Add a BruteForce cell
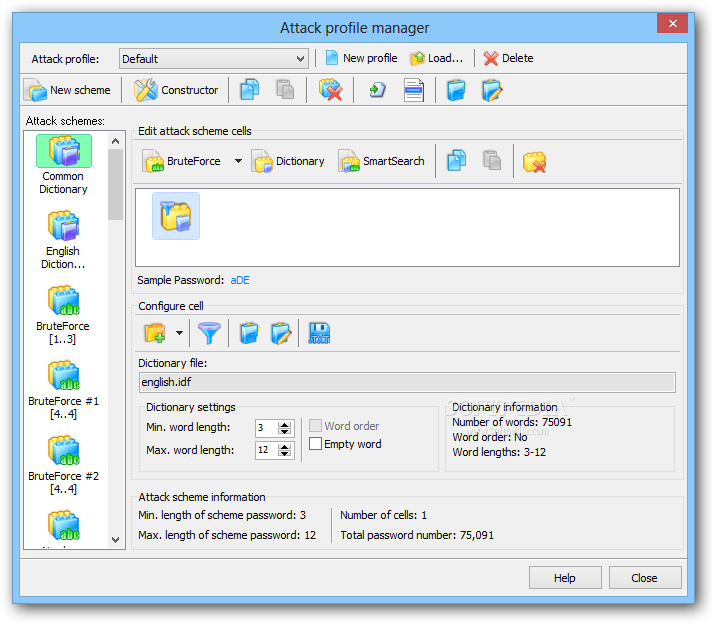 pos(181,161)
